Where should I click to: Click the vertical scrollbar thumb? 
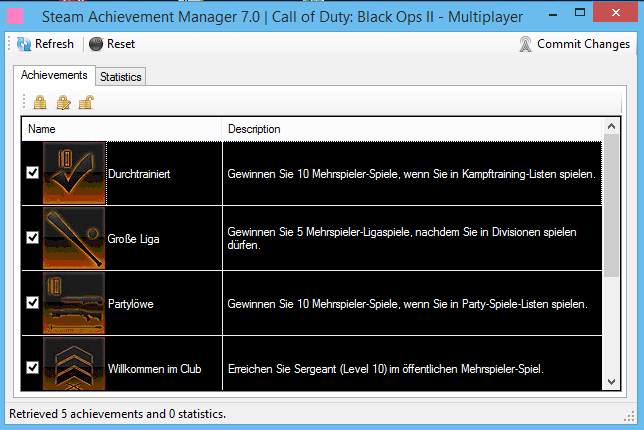pos(611,205)
